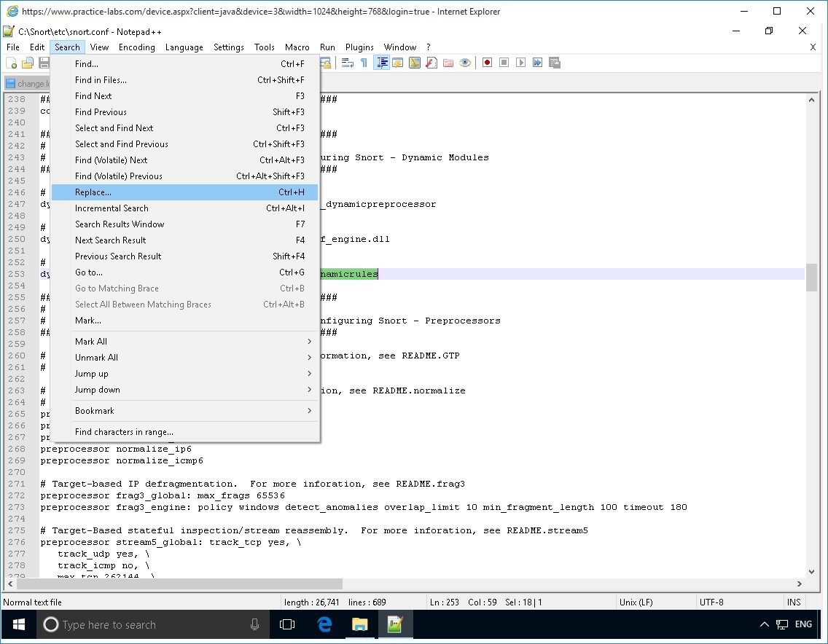The height and width of the screenshot is (644, 828).
Task: Select Find Next menu entry
Action: point(185,96)
